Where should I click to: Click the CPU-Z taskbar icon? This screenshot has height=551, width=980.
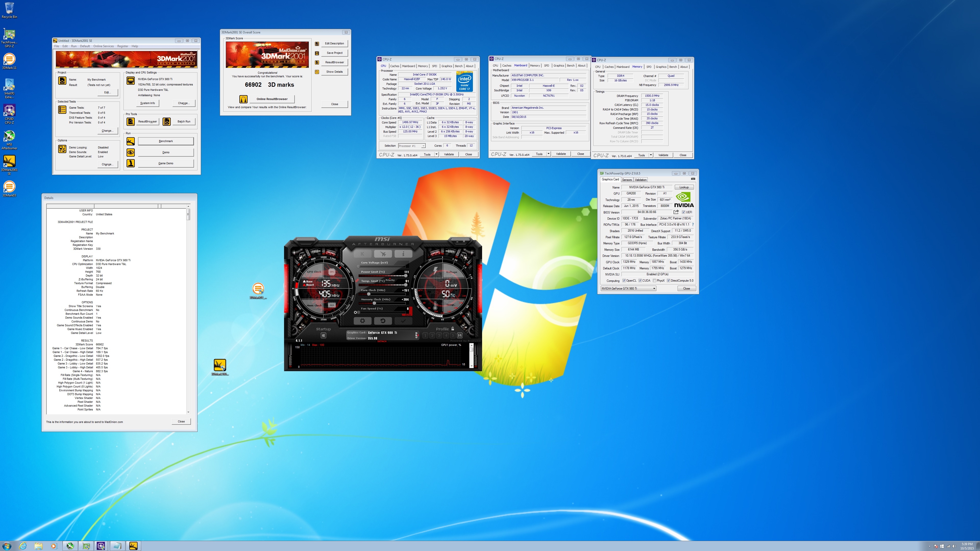pyautogui.click(x=101, y=546)
